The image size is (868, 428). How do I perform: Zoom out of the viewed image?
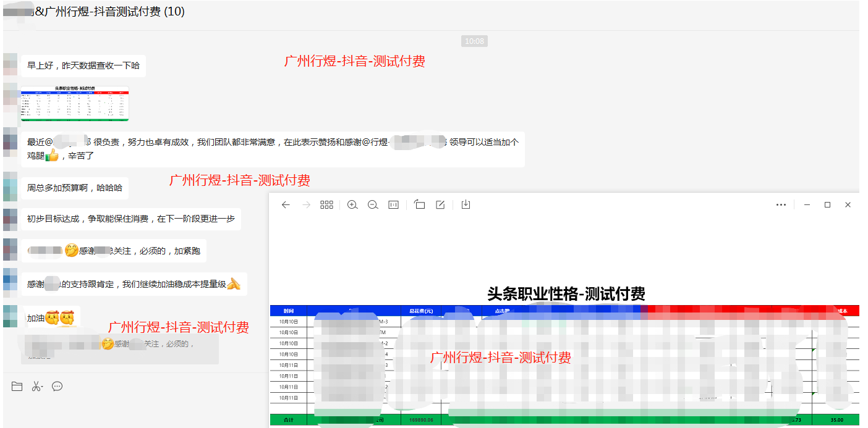tap(373, 205)
